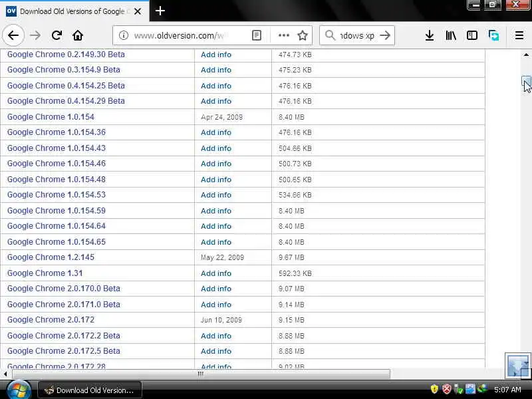The height and width of the screenshot is (399, 532).
Task: Open Google Chrome 0.2.149.30 Beta link
Action: [66, 55]
